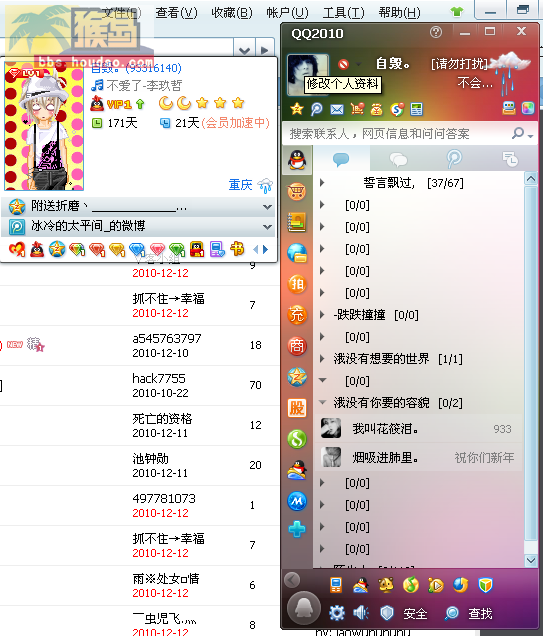
Task: Collapse the 涐没有你要的容貌 [0/2] group
Action: click(x=322, y=402)
